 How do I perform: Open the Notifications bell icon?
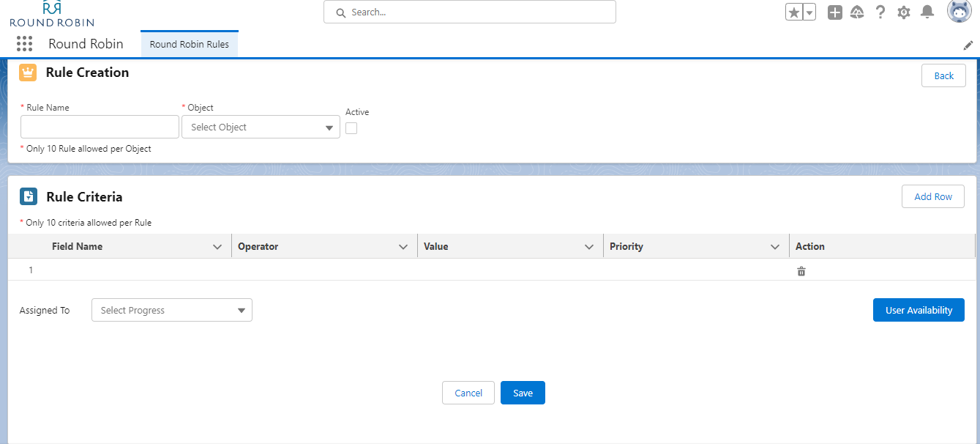coord(927,12)
